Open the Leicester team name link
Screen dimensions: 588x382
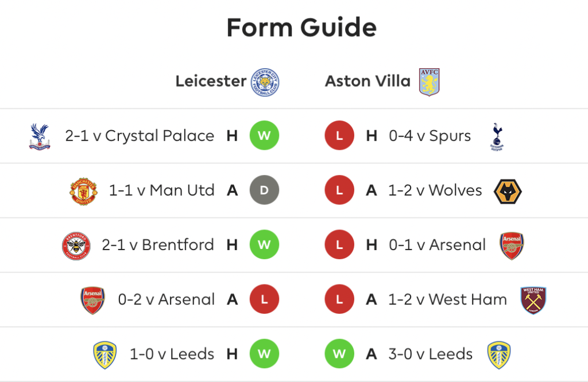click(x=211, y=81)
